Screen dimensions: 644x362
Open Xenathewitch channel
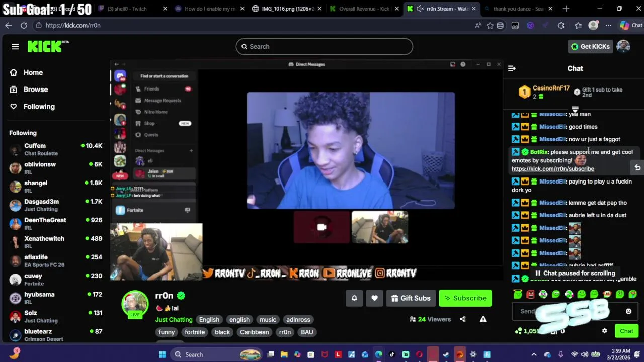click(x=56, y=242)
